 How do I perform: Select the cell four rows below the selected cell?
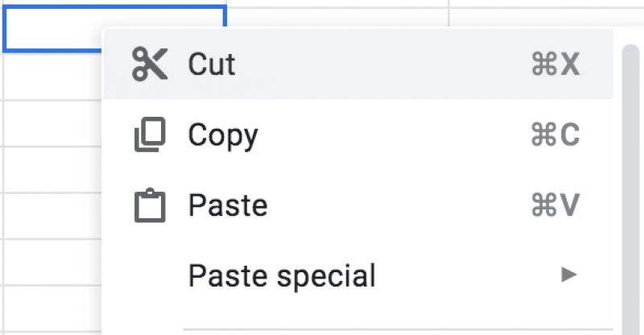(x=50, y=215)
